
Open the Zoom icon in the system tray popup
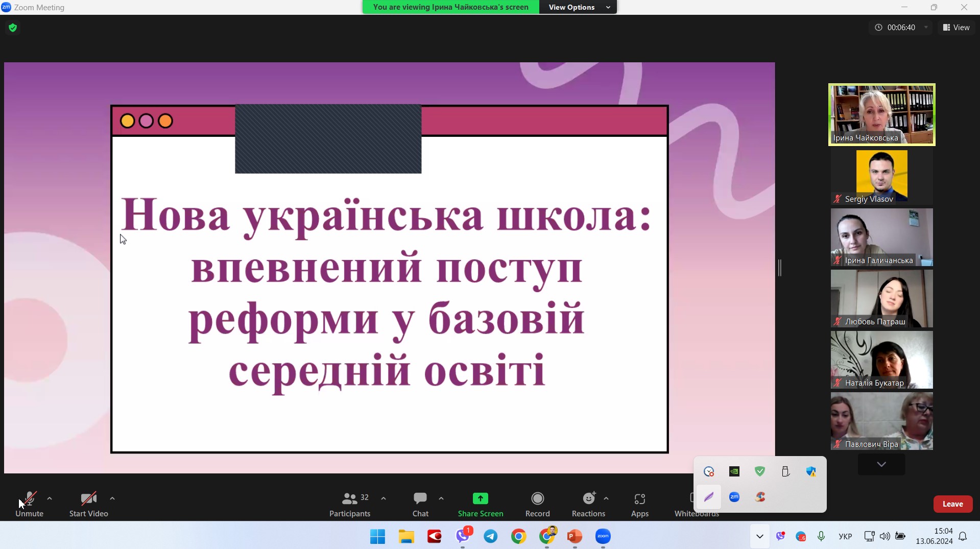[x=734, y=497]
